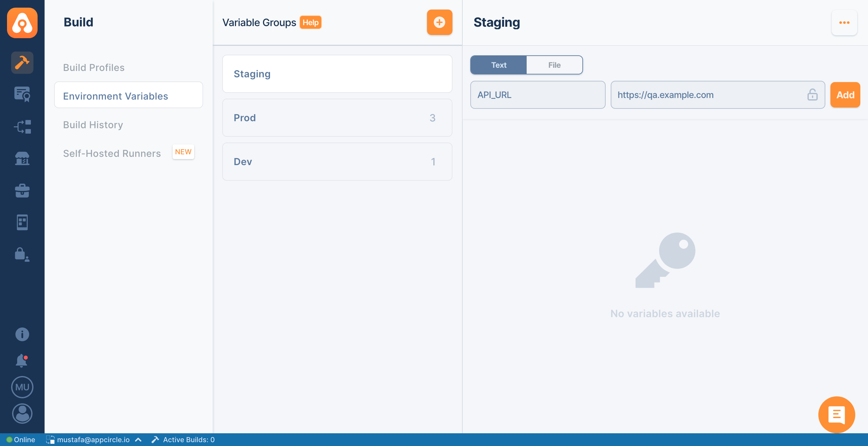
Task: Click Active Builds: 0 text
Action: pyautogui.click(x=189, y=440)
